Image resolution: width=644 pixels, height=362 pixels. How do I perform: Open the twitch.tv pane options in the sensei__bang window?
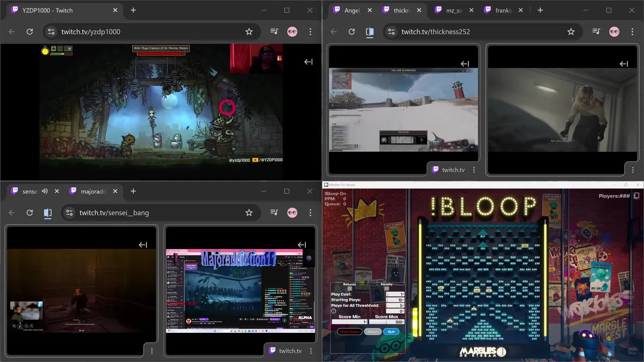(310, 351)
